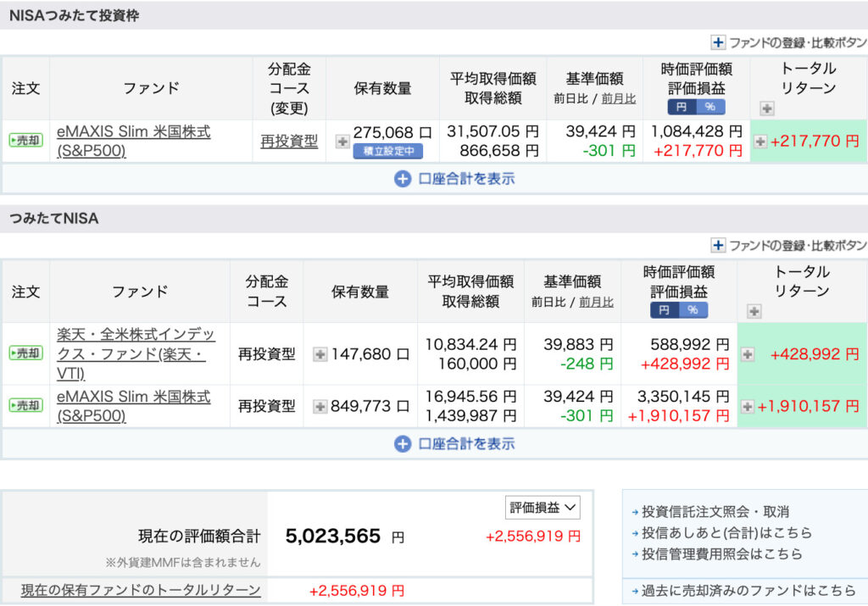Click plus icon beside +428,992 円 total return
This screenshot has height=606, width=868.
[x=748, y=354]
